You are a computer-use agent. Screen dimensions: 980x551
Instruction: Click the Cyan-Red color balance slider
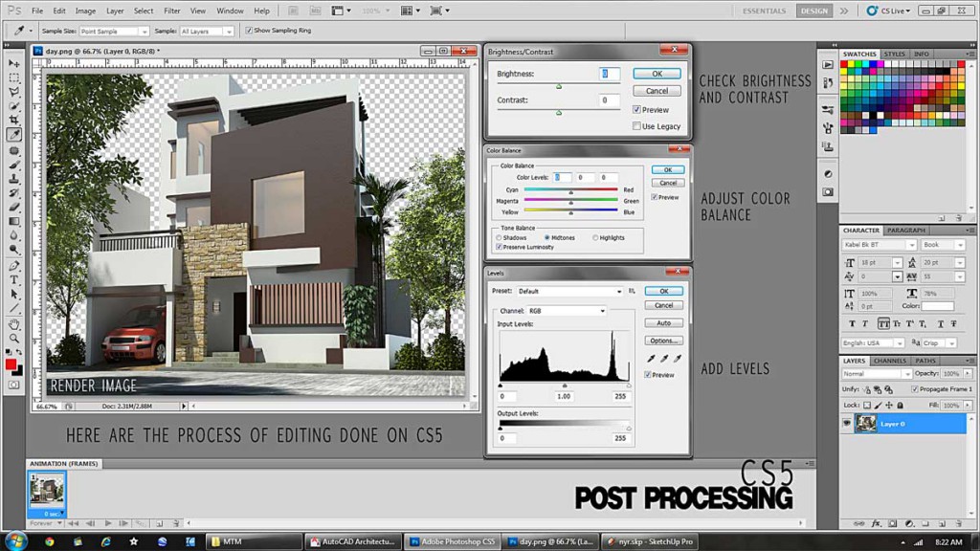(570, 190)
